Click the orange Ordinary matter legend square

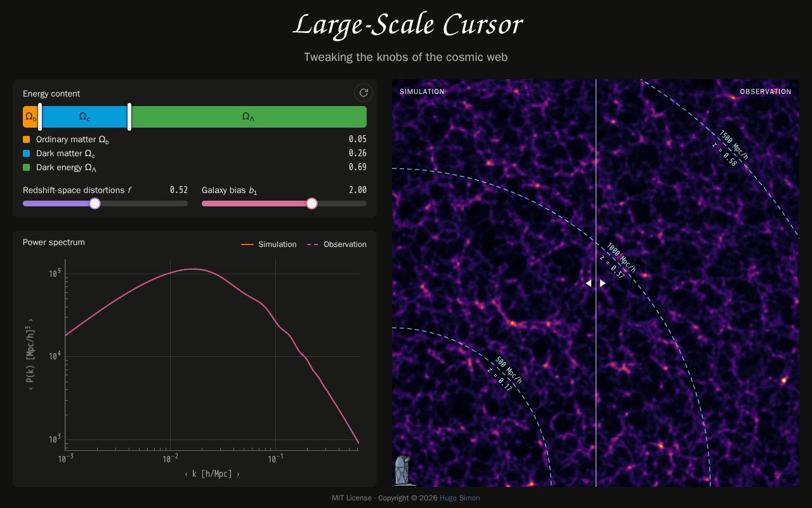pyautogui.click(x=26, y=139)
